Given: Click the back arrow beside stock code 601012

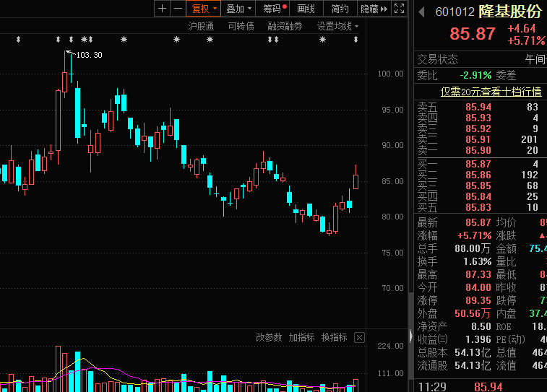Looking at the screenshot, I should click(x=421, y=12).
